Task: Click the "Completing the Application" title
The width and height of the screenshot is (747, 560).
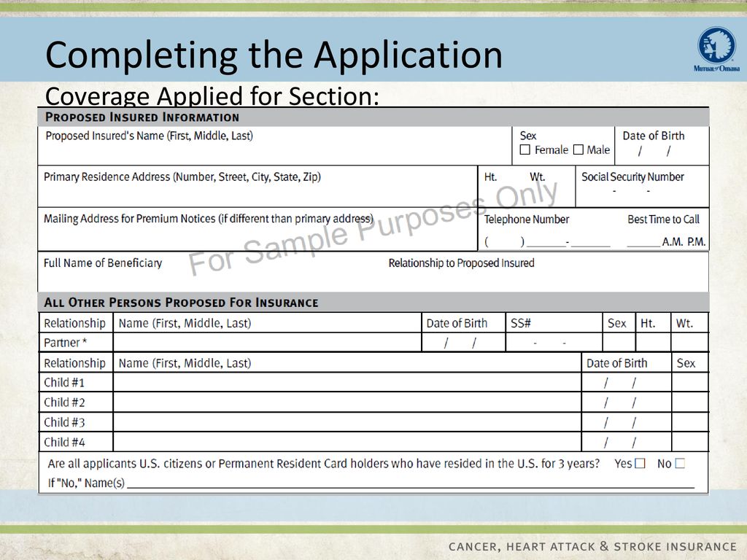Action: point(274,55)
